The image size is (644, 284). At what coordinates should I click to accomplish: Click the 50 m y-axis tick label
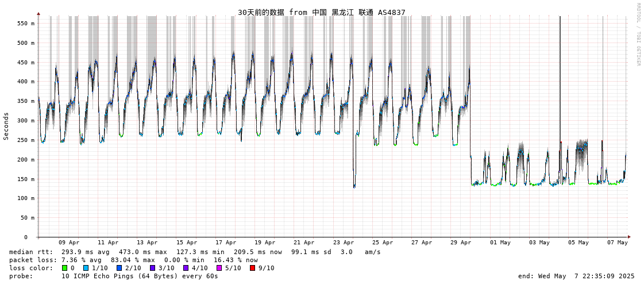[x=28, y=218]
